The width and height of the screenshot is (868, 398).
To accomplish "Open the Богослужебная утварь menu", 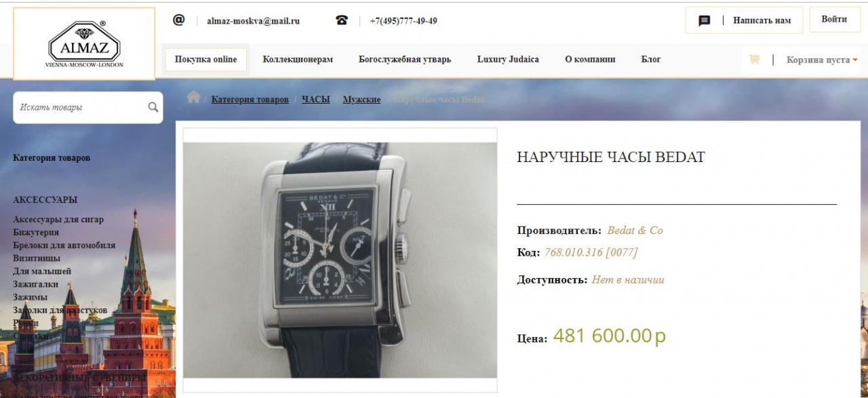I will coord(405,60).
